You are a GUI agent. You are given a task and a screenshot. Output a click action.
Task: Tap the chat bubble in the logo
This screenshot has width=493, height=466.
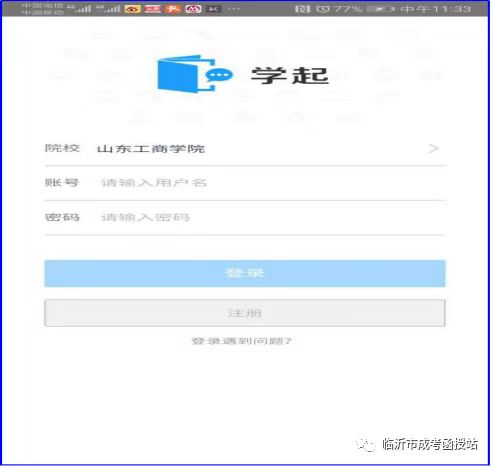tap(218, 75)
